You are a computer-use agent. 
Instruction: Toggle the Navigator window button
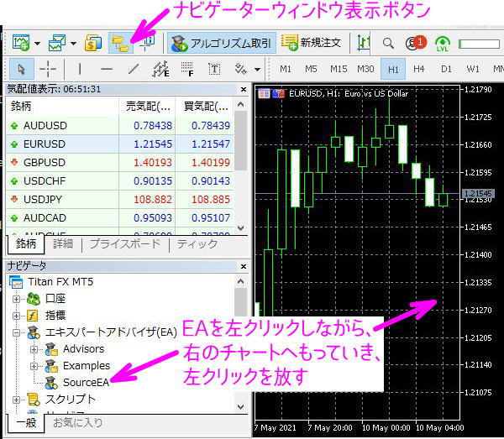[x=120, y=43]
